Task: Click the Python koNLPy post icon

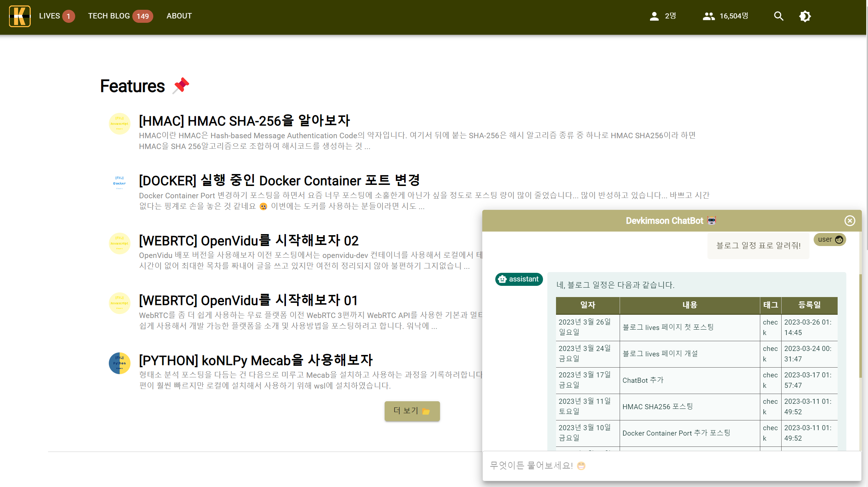Action: tap(119, 363)
